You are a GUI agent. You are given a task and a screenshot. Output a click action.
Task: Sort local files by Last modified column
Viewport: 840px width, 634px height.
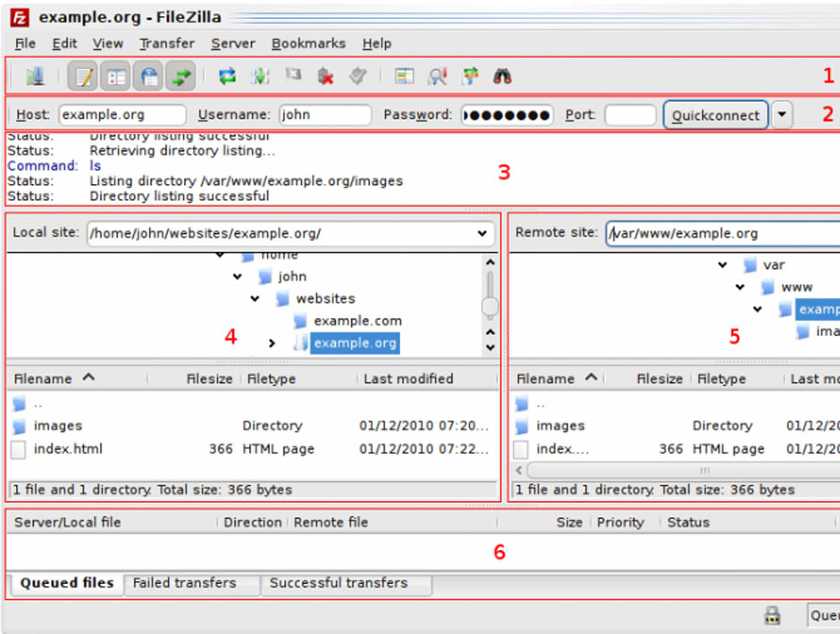coord(408,379)
